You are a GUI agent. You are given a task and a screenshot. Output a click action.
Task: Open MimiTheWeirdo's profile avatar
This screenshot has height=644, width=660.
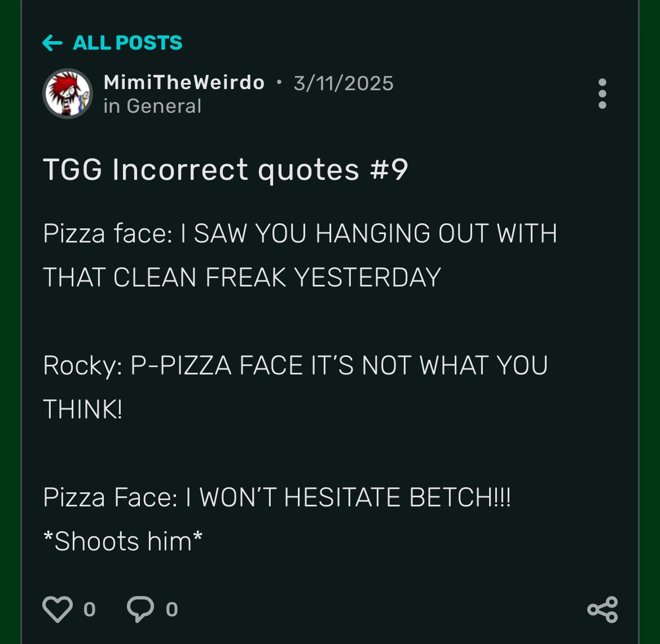pyautogui.click(x=68, y=94)
